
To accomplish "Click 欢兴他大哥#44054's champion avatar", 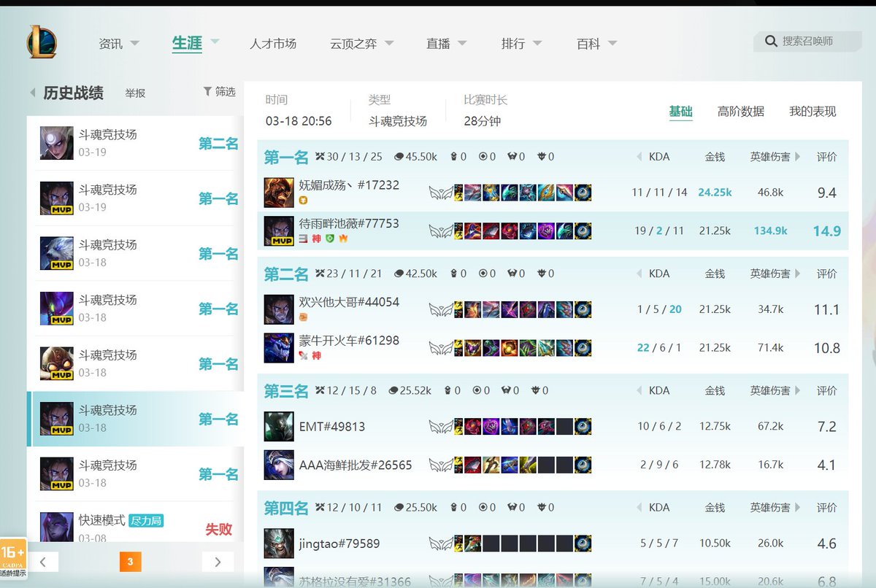I will [279, 309].
